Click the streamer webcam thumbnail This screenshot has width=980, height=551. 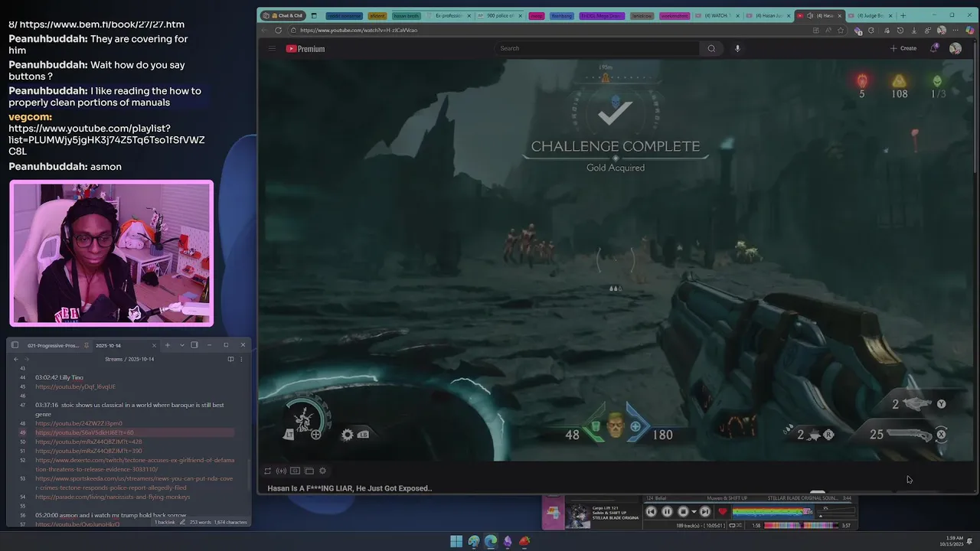tap(112, 253)
